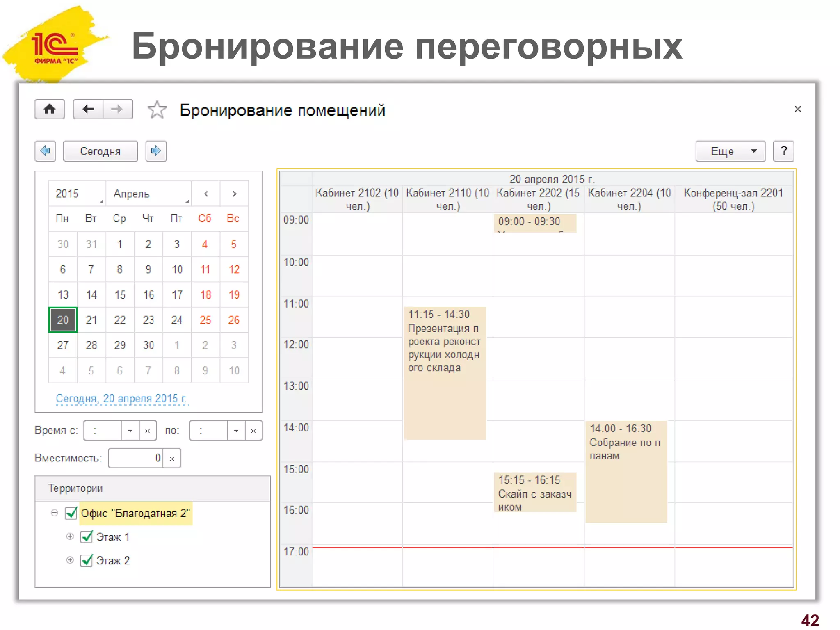Image resolution: width=840 pixels, height=630 pixels.
Task: Select April 21 in the calendar
Action: click(x=91, y=320)
